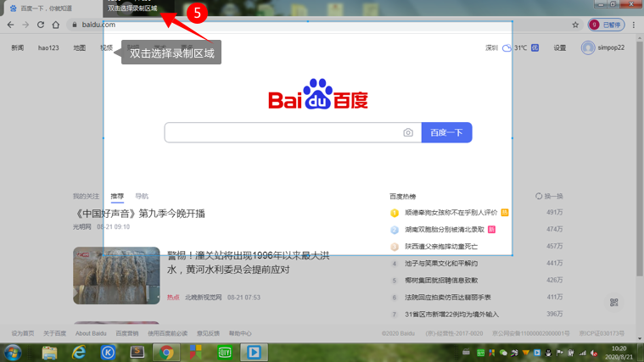Viewport: 644px width, 362px height.
Task: Open hot topic 法院回应拍卖仿百达翡丽手表
Action: 448,298
